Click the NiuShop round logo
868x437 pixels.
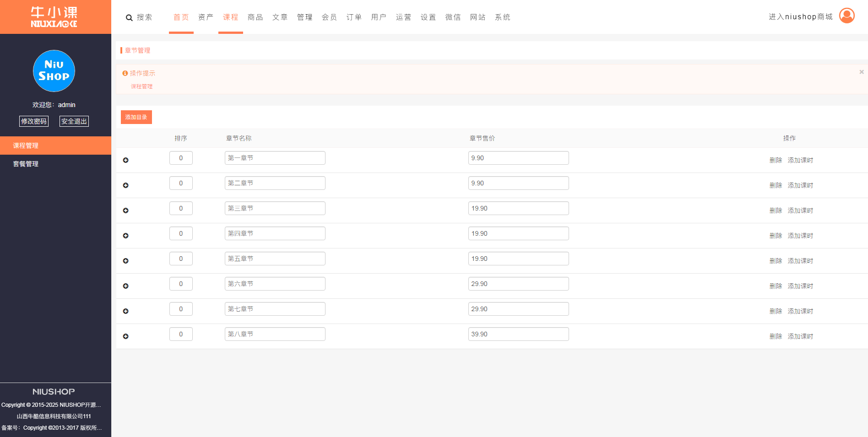point(54,71)
